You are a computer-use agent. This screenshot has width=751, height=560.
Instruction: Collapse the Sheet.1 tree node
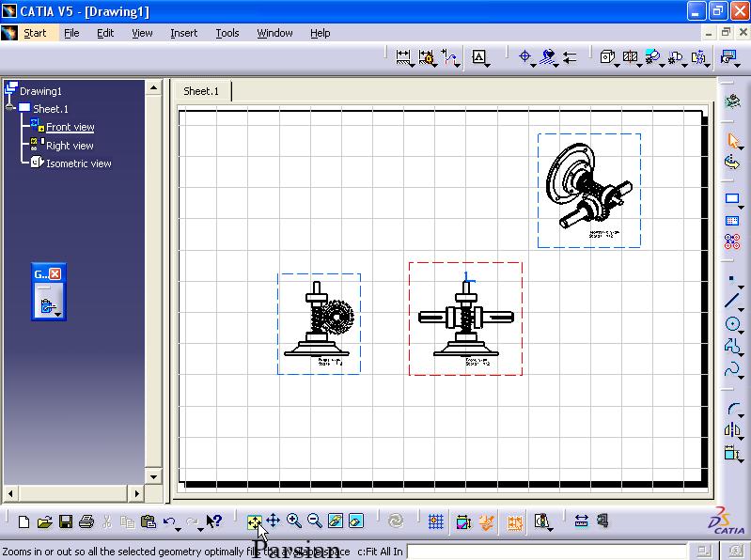[x=10, y=108]
